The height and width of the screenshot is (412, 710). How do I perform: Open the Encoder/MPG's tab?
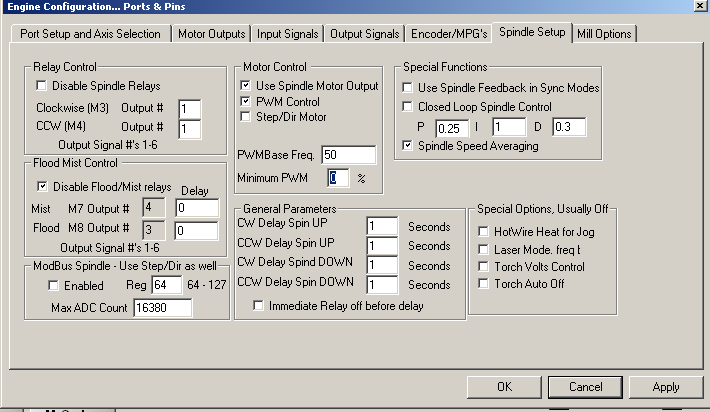click(x=449, y=34)
